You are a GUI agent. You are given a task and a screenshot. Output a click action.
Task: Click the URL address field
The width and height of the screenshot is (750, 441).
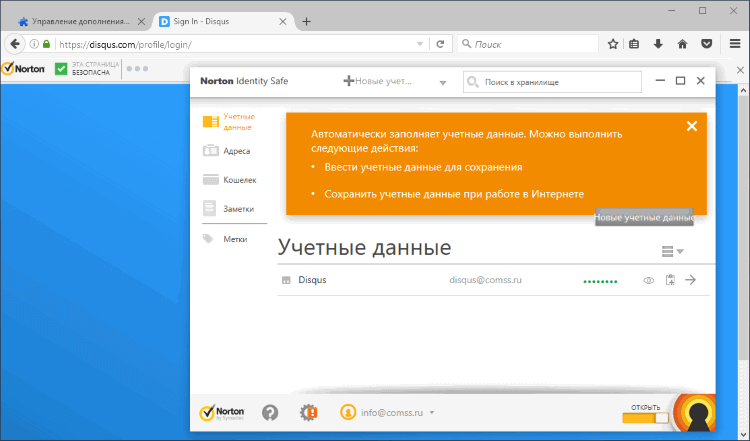coord(234,44)
